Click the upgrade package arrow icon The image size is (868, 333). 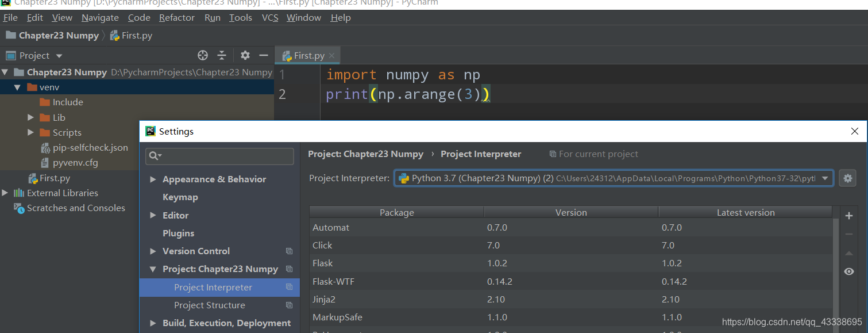849,253
